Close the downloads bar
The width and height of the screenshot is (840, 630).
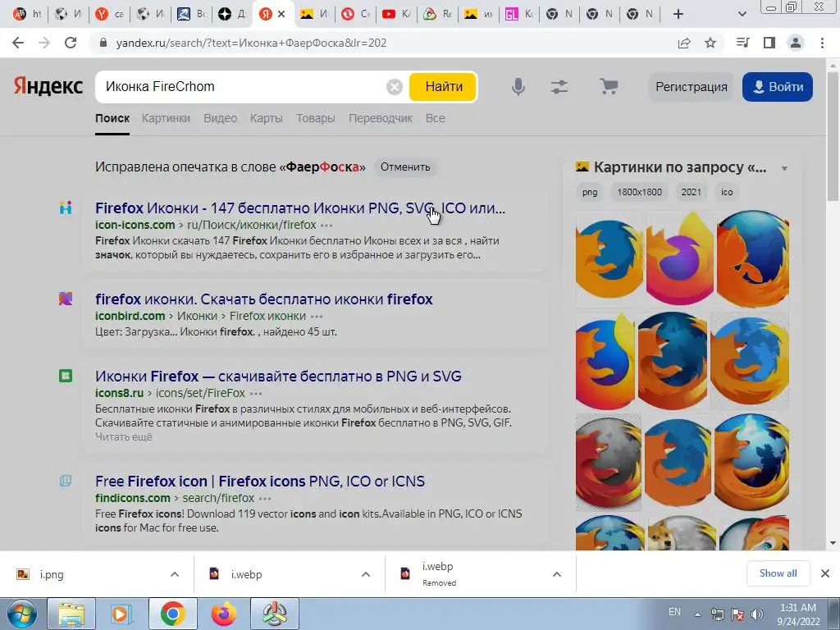click(x=825, y=573)
